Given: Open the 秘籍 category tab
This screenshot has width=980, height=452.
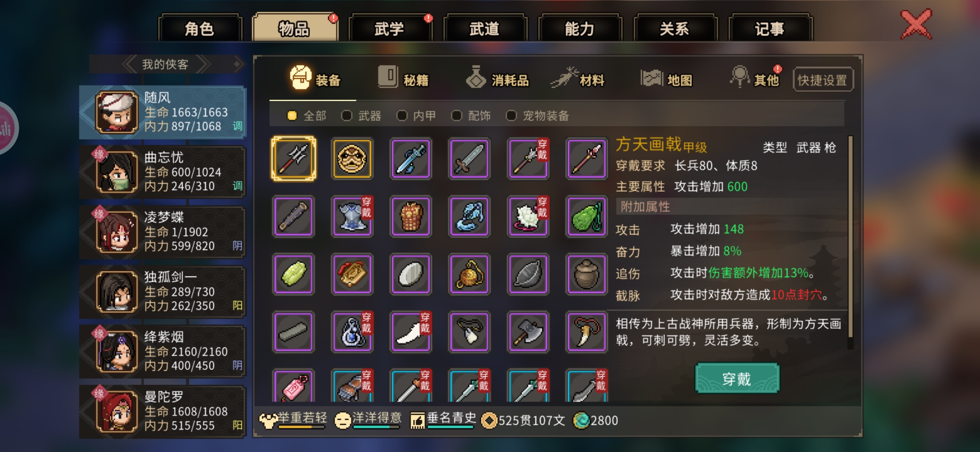Looking at the screenshot, I should 403,79.
